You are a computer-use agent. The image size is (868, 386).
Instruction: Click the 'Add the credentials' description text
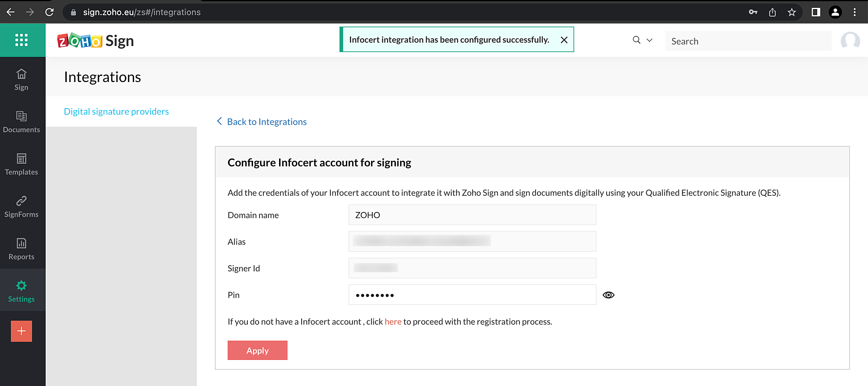[504, 193]
